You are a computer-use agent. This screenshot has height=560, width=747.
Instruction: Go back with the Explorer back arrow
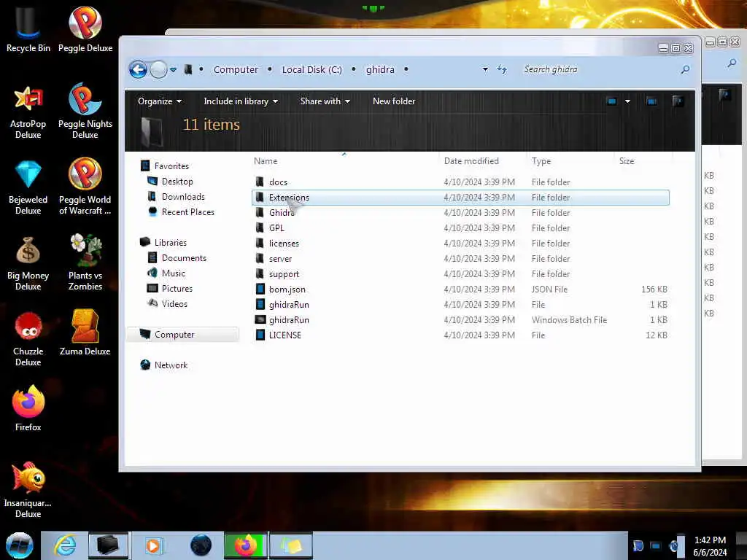138,69
